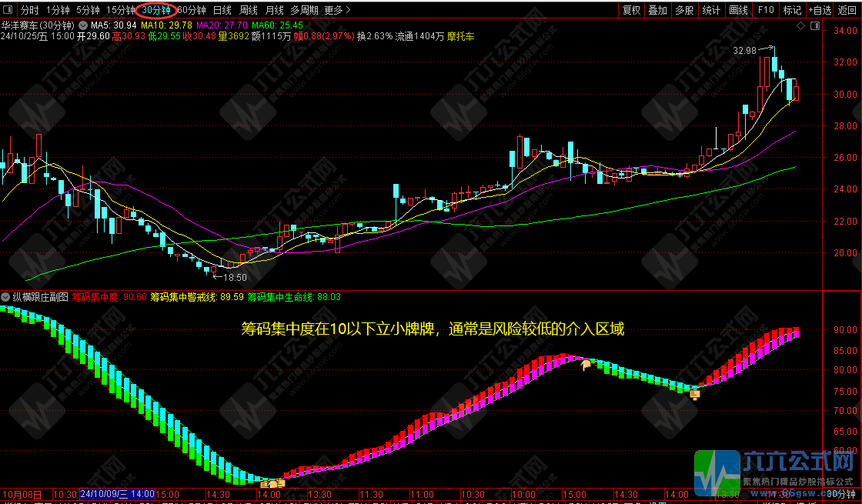This screenshot has height=504, width=862.
Task: Expand the 更多 periods menu
Action: pyautogui.click(x=337, y=10)
